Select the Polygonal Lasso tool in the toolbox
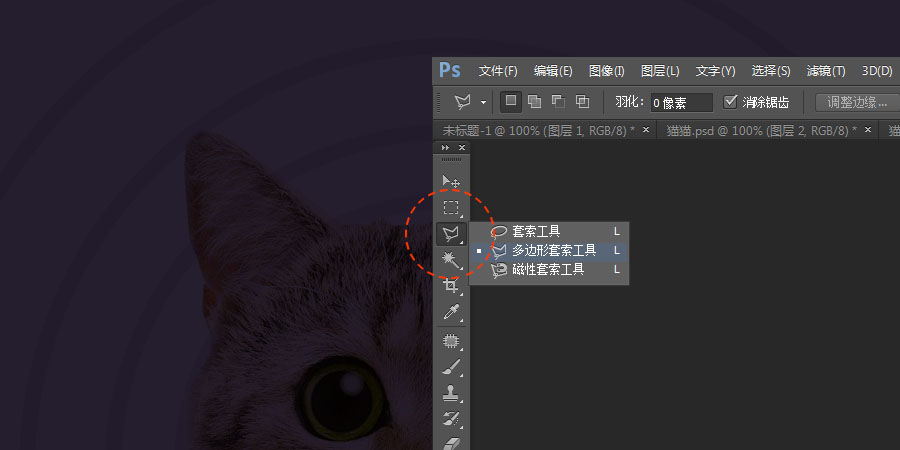 [451, 234]
